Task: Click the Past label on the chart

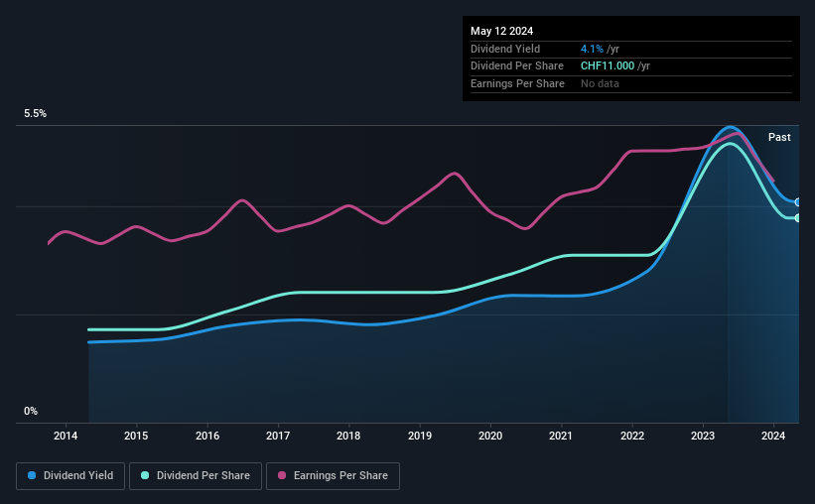Action: [779, 137]
